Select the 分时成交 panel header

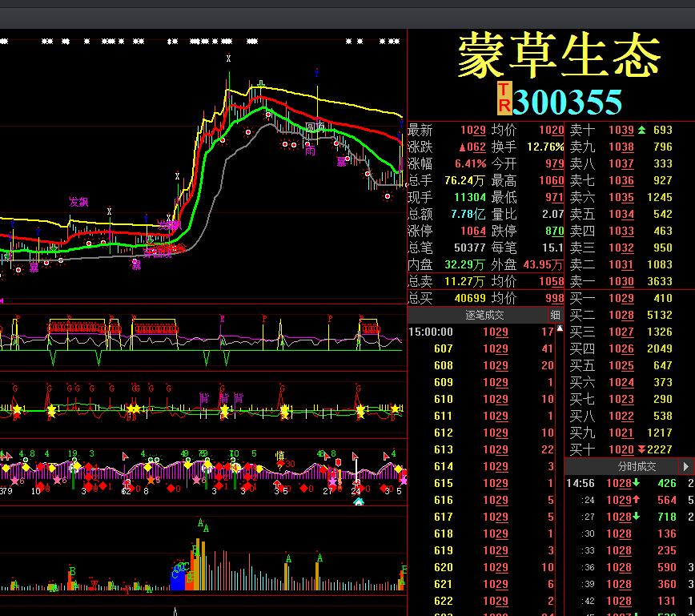pyautogui.click(x=636, y=466)
